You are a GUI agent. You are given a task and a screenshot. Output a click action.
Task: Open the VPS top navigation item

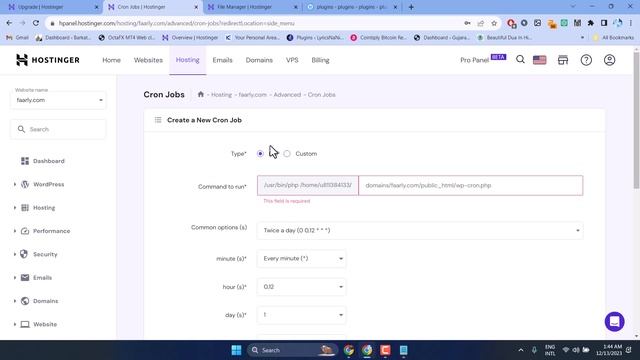292,60
